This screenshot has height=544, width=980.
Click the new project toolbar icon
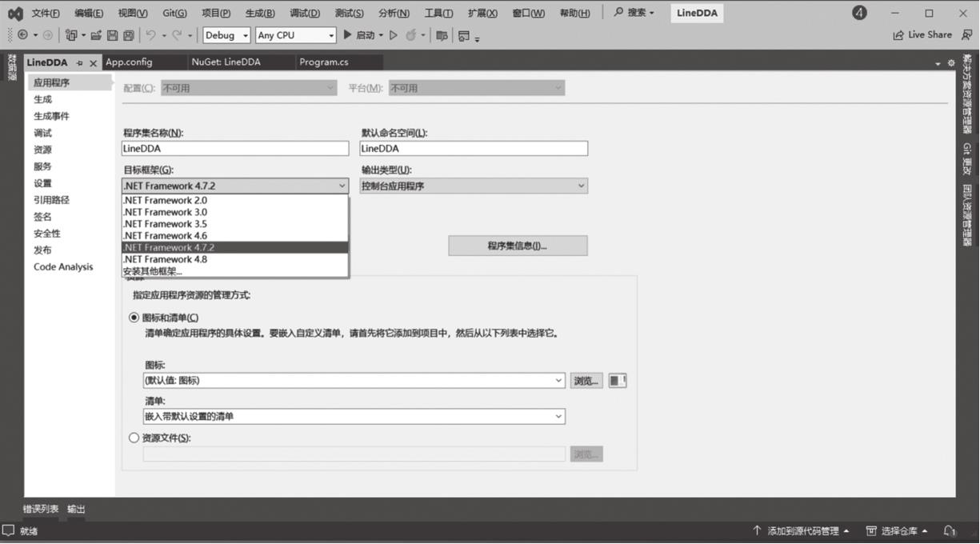pyautogui.click(x=71, y=35)
